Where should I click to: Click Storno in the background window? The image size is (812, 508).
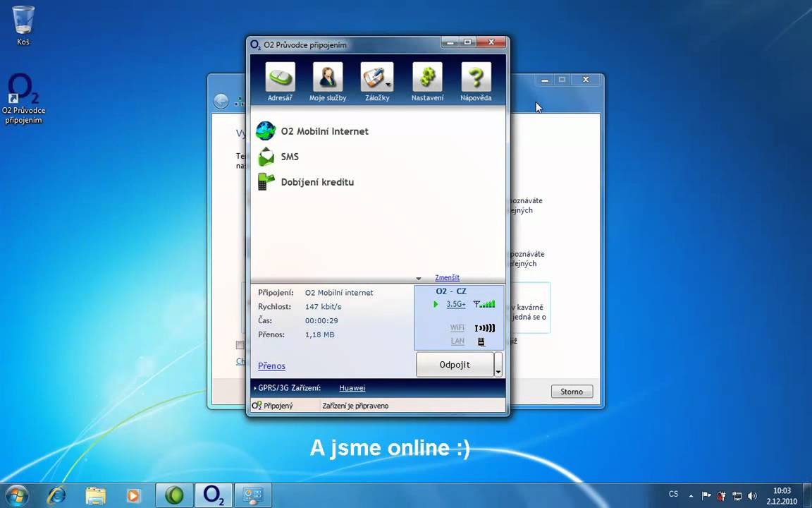click(572, 392)
